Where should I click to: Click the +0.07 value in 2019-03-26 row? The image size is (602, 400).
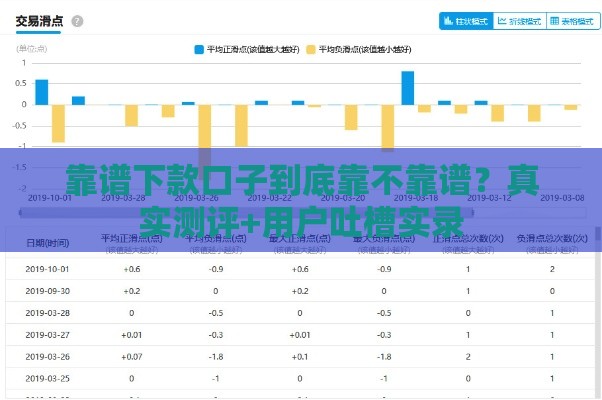(x=132, y=357)
